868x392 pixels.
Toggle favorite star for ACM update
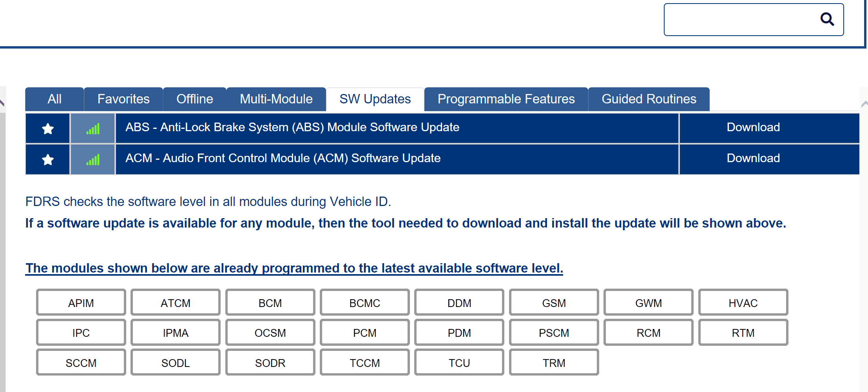pos(48,159)
